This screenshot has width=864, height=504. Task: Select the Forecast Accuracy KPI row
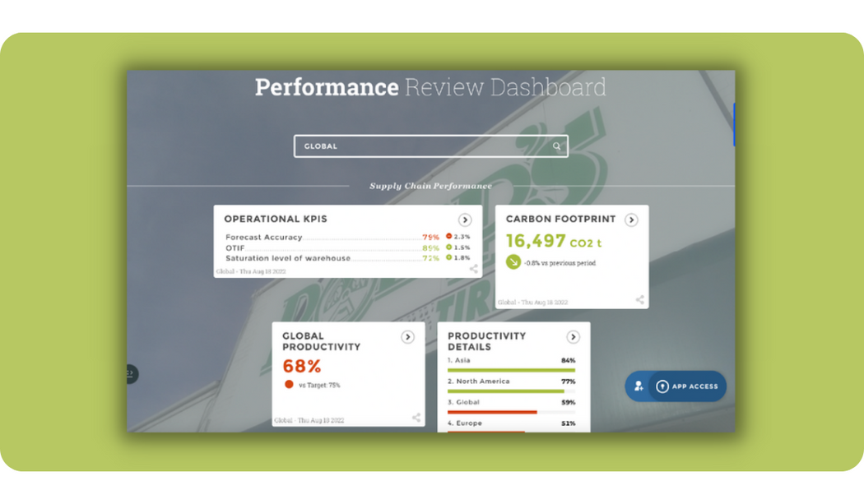click(329, 237)
